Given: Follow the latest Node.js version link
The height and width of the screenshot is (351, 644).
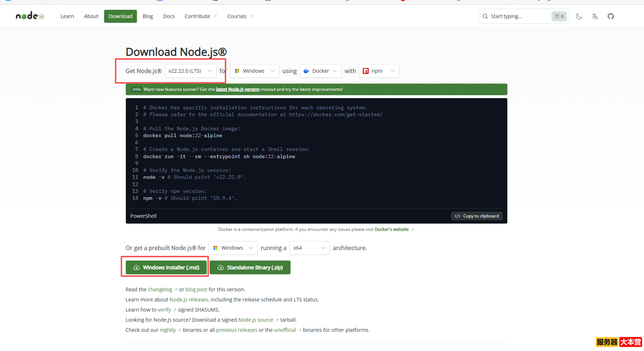Looking at the screenshot, I should [237, 89].
